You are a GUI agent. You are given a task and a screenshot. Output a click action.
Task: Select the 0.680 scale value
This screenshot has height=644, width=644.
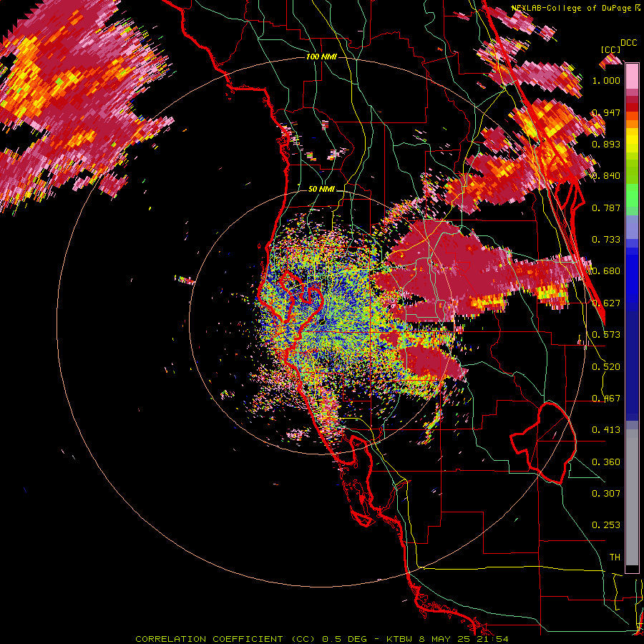tap(606, 271)
